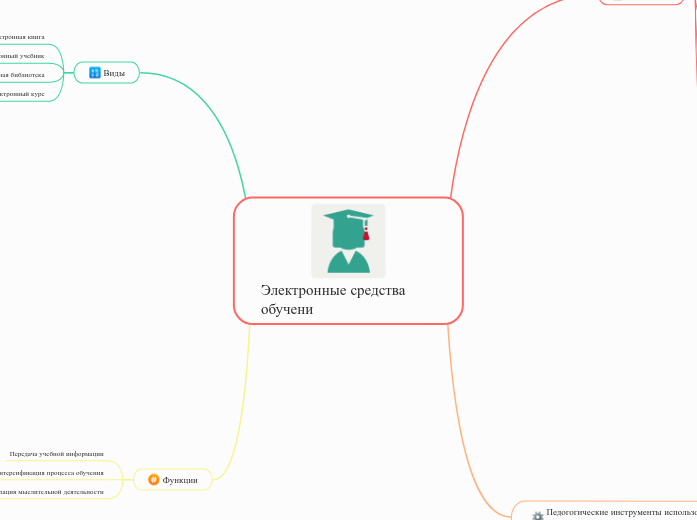Select the Виды node label
Viewport: 697px width, 520px height.
tap(114, 73)
